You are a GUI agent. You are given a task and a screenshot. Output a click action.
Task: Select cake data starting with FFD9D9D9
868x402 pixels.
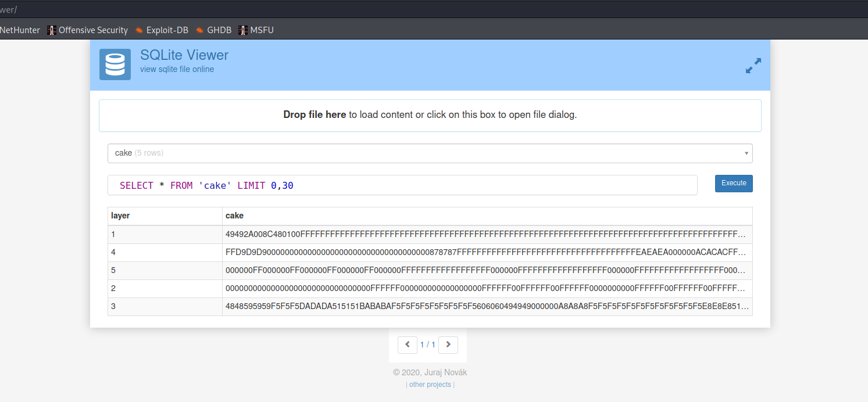(x=485, y=253)
